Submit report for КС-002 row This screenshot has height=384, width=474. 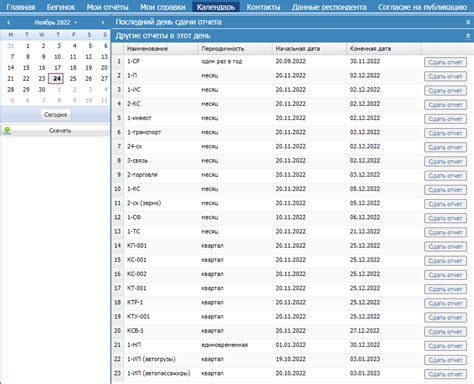click(x=445, y=275)
